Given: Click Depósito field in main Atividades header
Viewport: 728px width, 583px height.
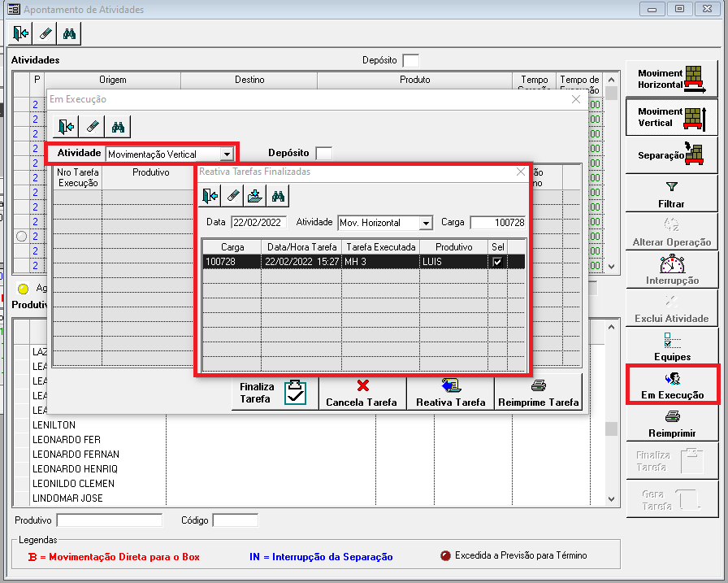Looking at the screenshot, I should [410, 60].
